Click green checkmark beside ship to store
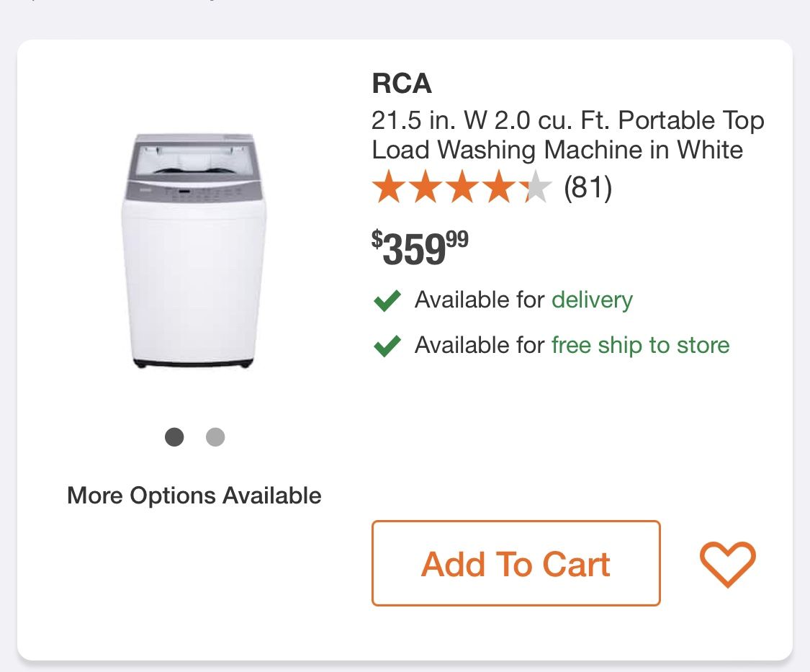 (387, 346)
